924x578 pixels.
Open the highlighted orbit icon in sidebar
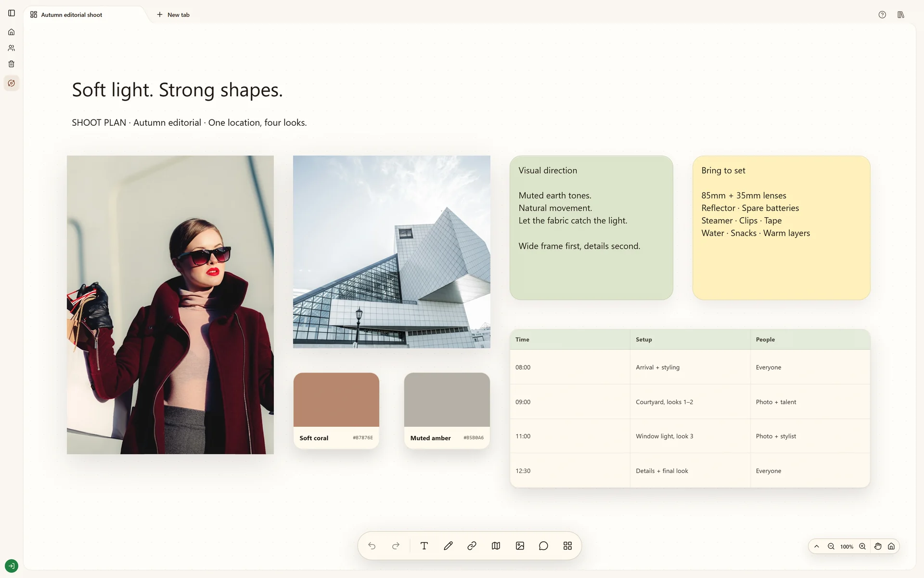(12, 83)
